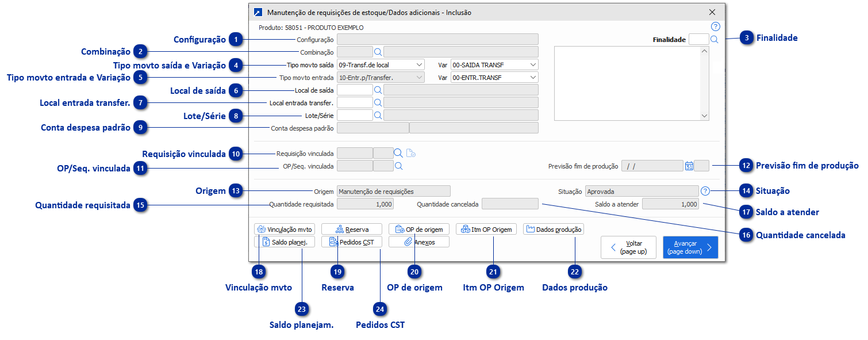868x340 pixels.
Task: Go back with the Voltar button
Action: tap(628, 247)
